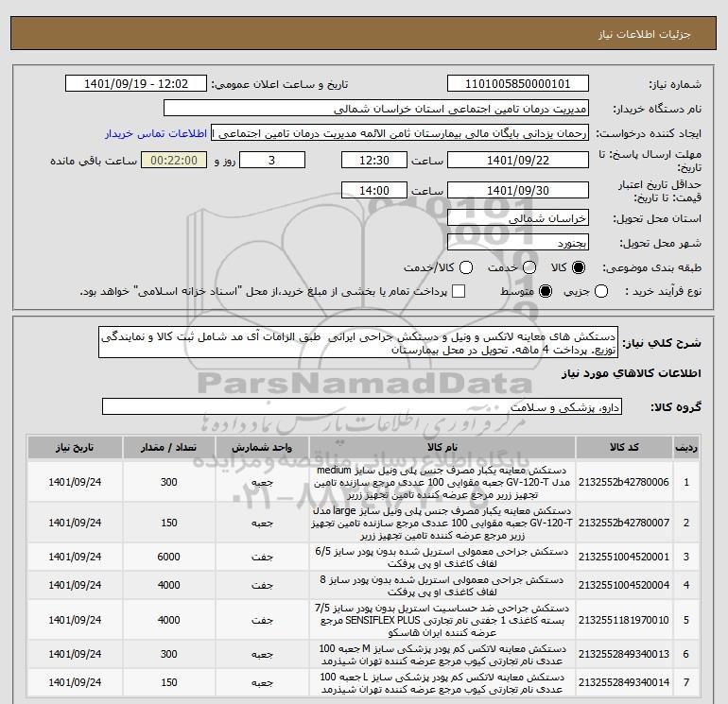Click the اطلاعات کالاهای مورد نیاز heading

(x=631, y=373)
